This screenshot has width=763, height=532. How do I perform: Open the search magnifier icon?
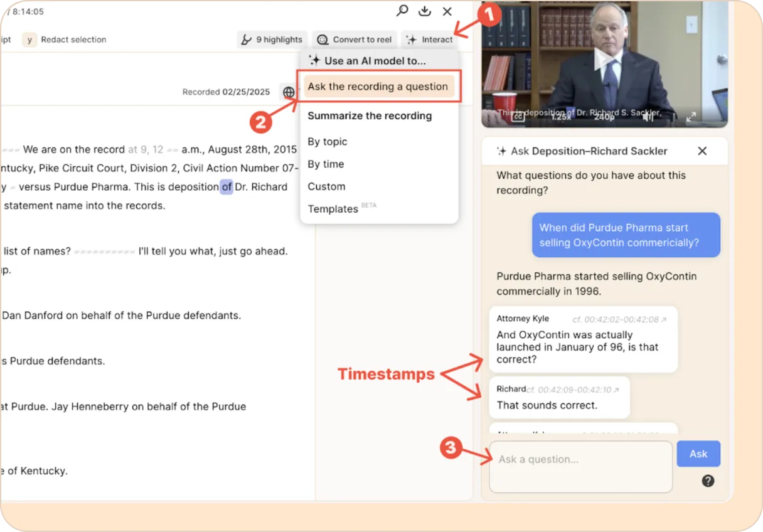[402, 11]
